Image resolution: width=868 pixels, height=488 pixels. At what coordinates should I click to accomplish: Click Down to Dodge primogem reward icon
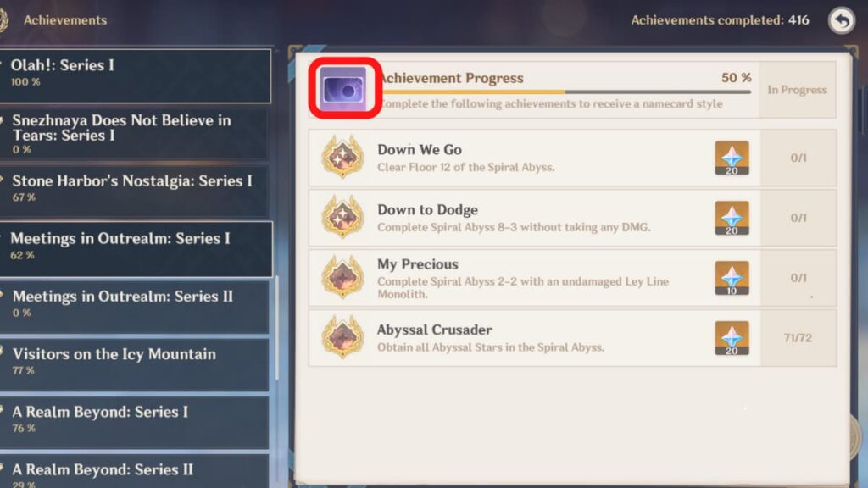(732, 218)
